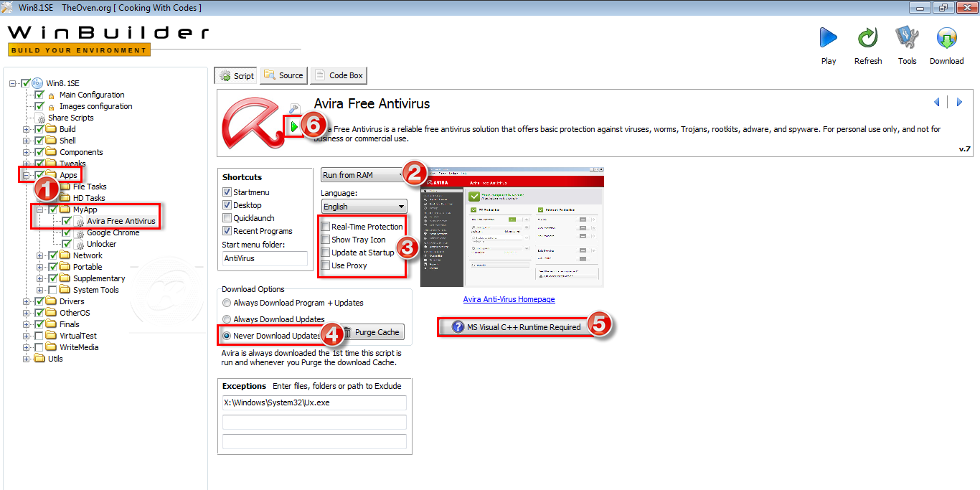Screen dimensions: 980x490
Task: Click the Download toolbar icon
Action: click(946, 38)
